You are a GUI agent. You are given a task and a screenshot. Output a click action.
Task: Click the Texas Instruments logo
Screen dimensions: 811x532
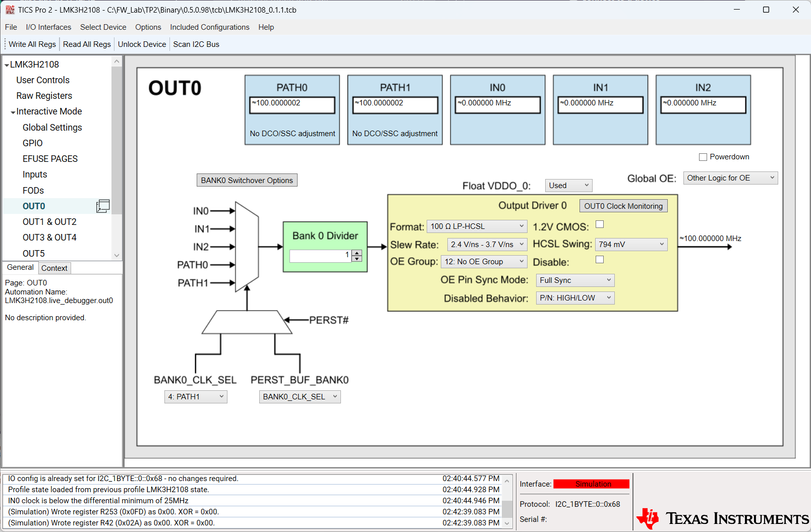722,518
